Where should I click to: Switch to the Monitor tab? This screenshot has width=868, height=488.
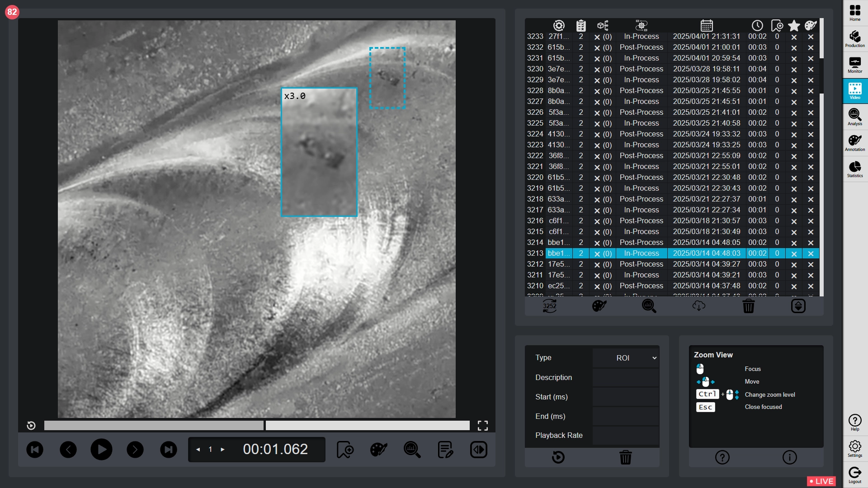854,65
